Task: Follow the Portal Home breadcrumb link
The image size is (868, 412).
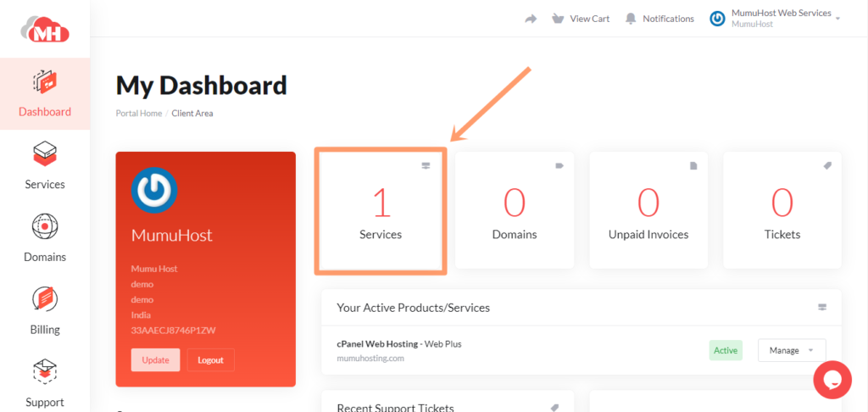Action: point(138,114)
